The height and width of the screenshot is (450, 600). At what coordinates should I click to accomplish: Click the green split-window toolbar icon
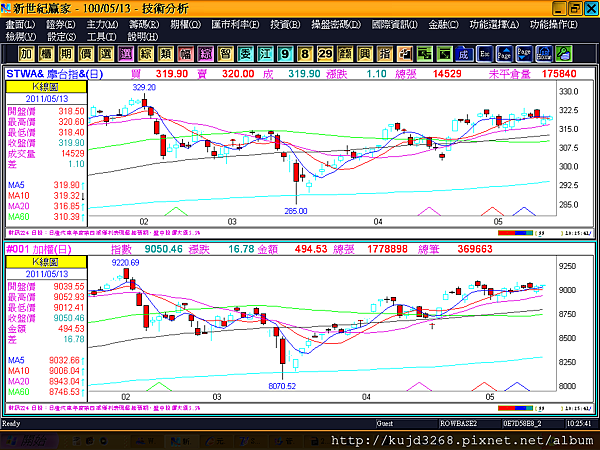tap(424, 54)
